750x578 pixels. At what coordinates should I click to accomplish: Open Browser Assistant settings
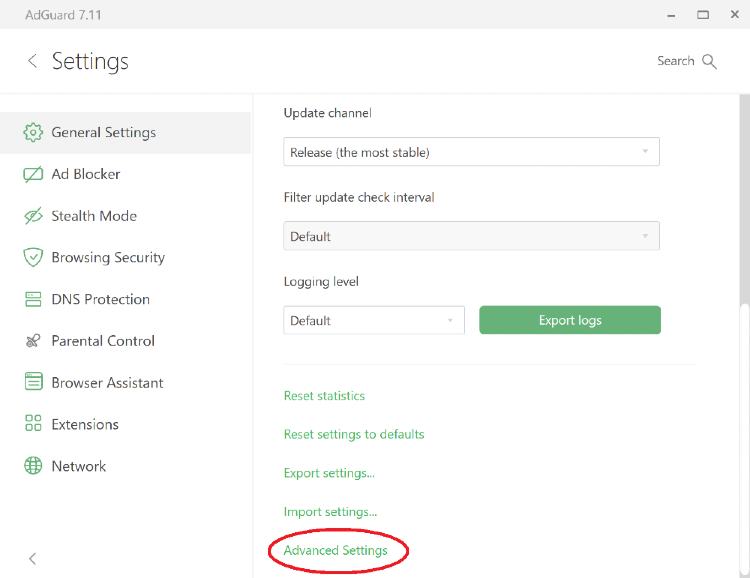coord(125,382)
